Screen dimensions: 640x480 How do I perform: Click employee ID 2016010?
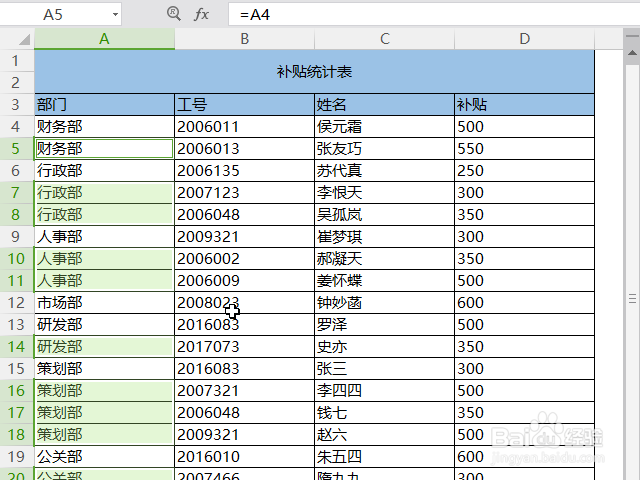[244, 457]
